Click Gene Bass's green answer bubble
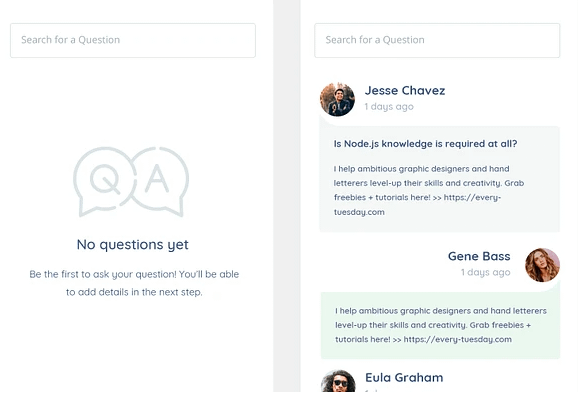Viewport: 578px width, 393px height. click(x=441, y=326)
